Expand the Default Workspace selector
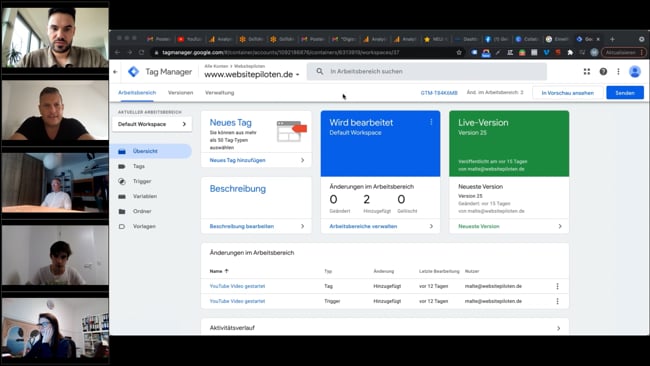This screenshot has height=366, width=650. [152, 124]
